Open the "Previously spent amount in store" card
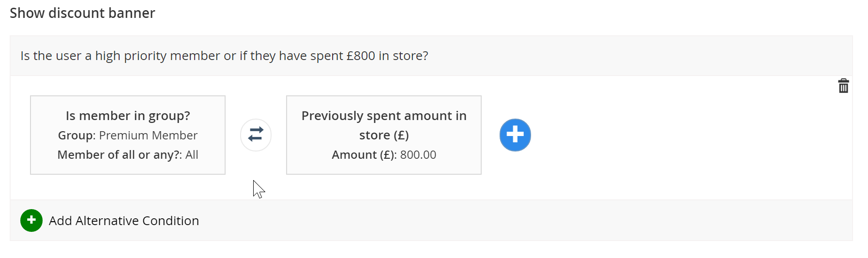The width and height of the screenshot is (868, 258). [x=384, y=135]
